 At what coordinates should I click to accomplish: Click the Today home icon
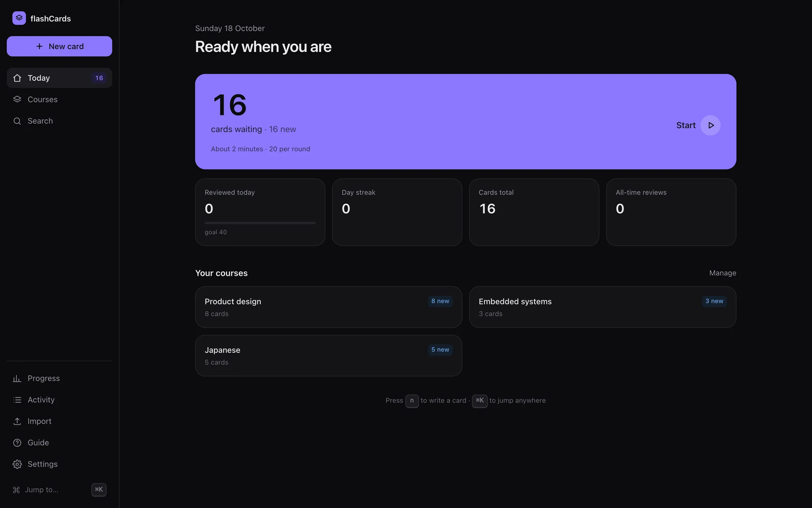click(17, 78)
